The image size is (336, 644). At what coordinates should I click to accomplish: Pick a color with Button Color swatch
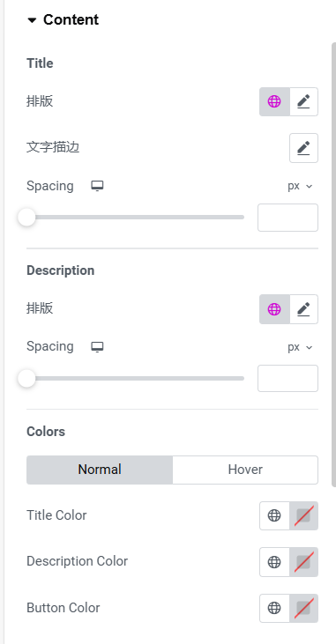303,608
